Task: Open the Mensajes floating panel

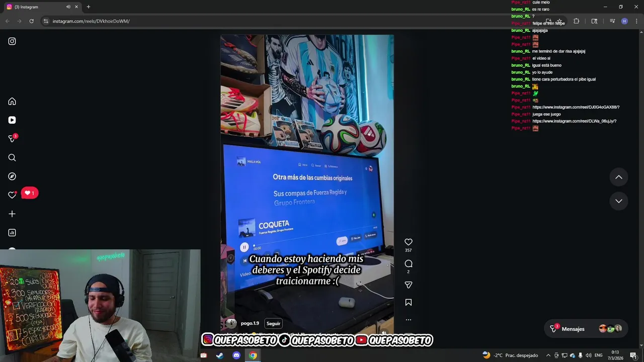Action: (587, 329)
